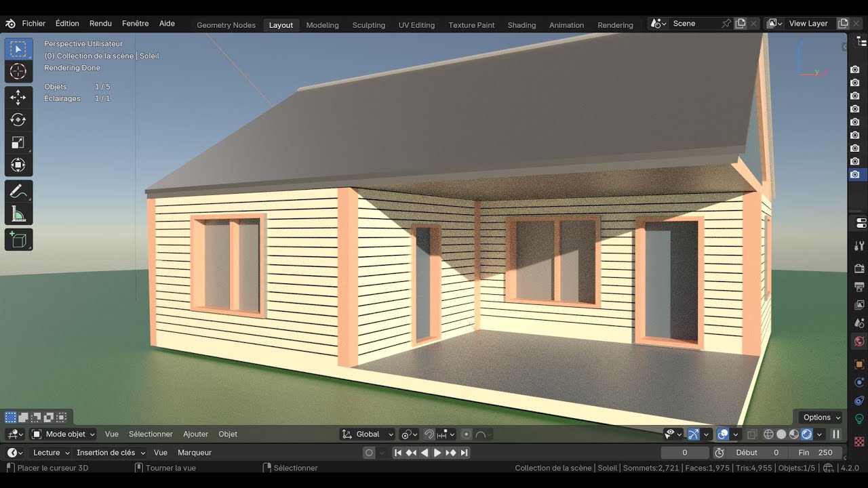Select the Select Box tool
Viewport: 868px width, 488px height.
(x=18, y=49)
